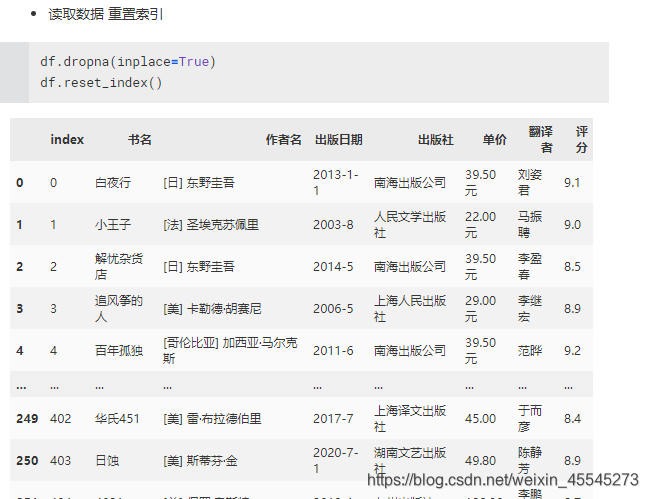Viewport: 649px width, 499px height.
Task: Click date cell '2020-7-1'
Action: tap(336, 461)
